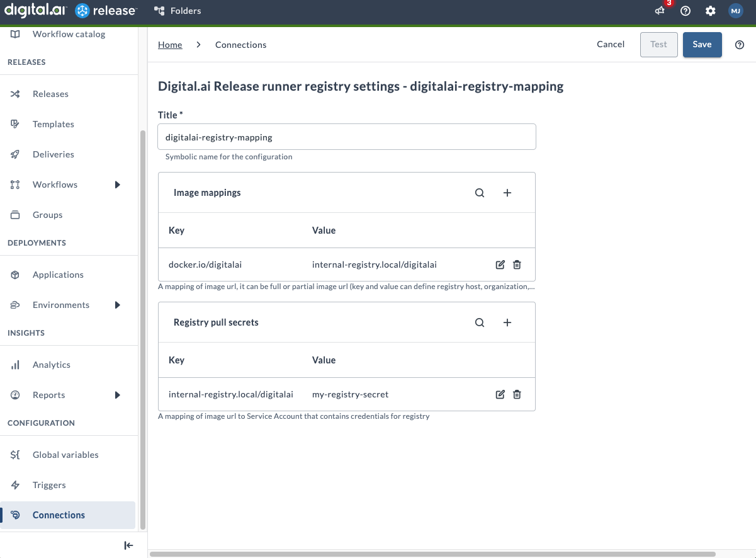Click the Groups sidebar icon

pyautogui.click(x=15, y=215)
